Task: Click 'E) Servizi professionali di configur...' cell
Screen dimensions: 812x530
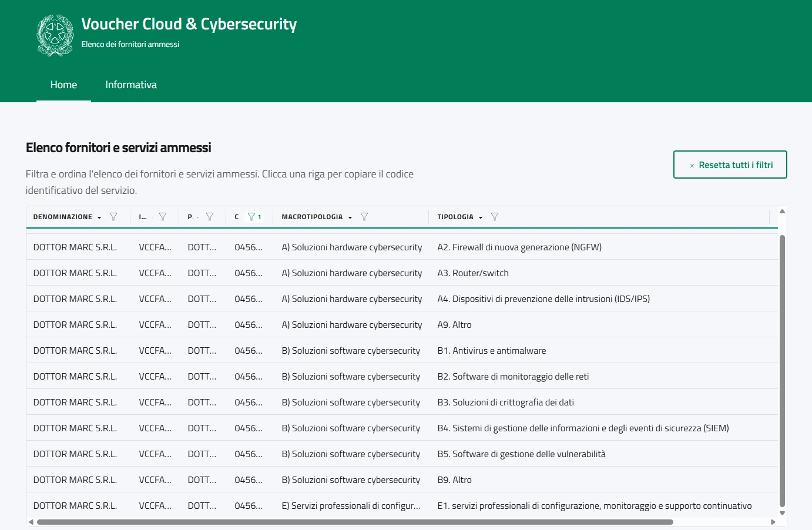Action: click(351, 506)
